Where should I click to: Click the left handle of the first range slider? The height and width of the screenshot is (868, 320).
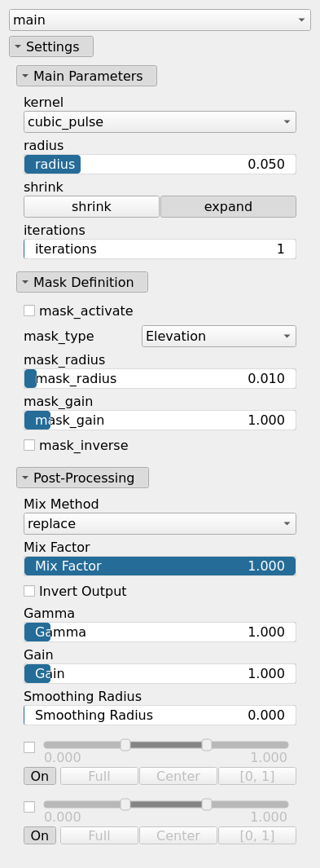(x=125, y=745)
